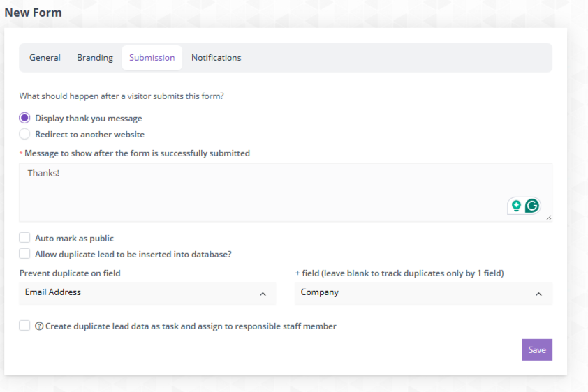
Task: Open the Branding tab
Action: point(95,58)
